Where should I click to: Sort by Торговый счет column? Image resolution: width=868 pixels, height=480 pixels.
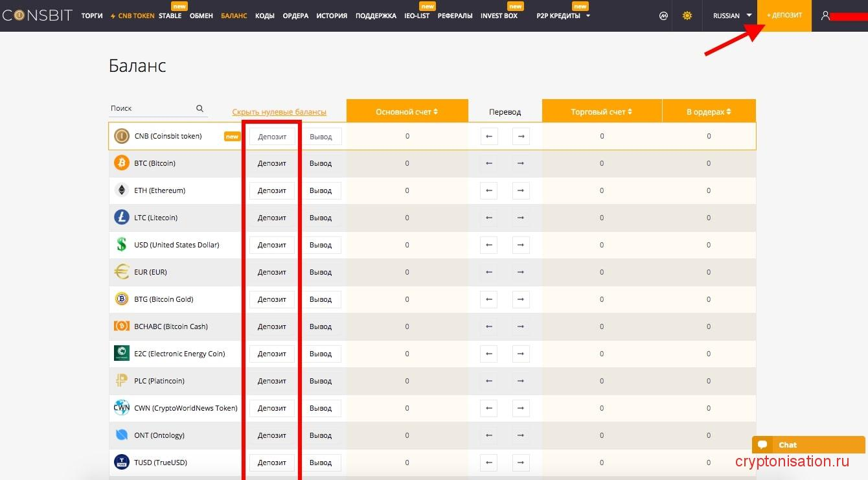(x=601, y=112)
